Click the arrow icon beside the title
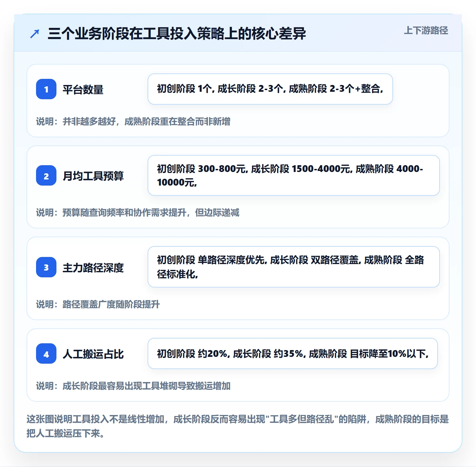Screen dimensions: 476x467 click(x=35, y=34)
